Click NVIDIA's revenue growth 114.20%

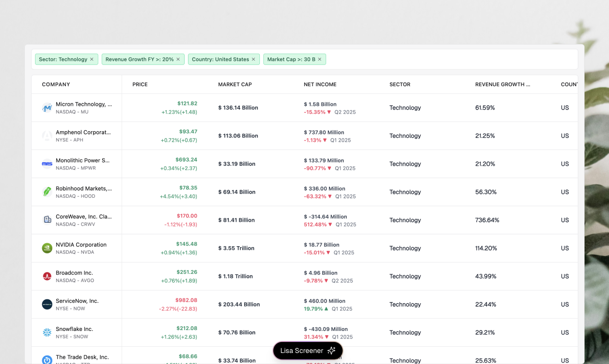pyautogui.click(x=486, y=248)
